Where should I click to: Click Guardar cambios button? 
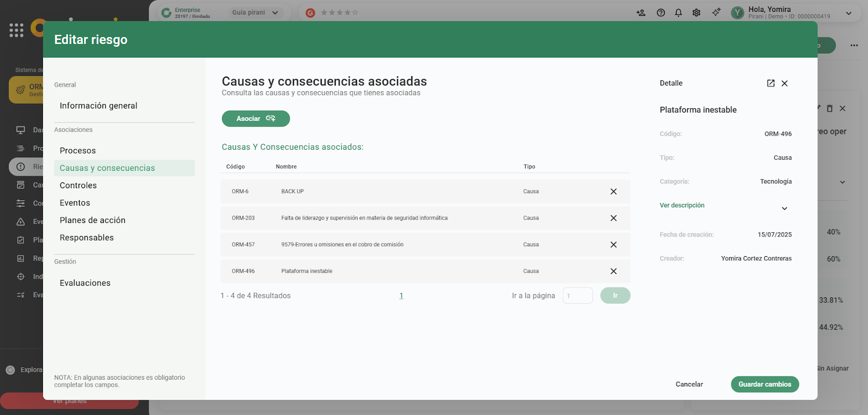[x=765, y=384]
